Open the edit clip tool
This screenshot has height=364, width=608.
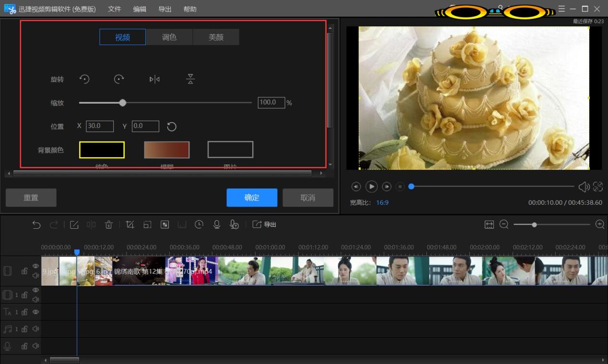pos(74,224)
